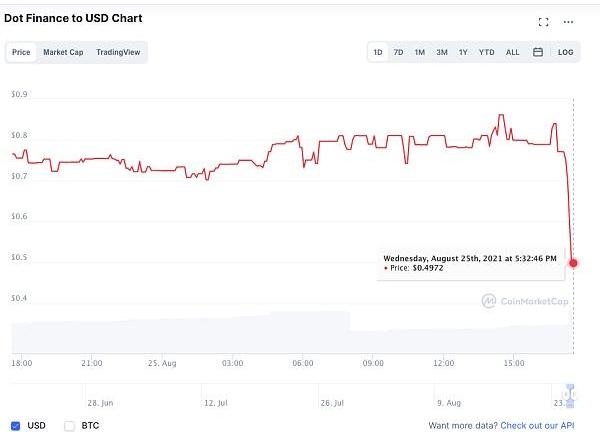Screen dimensions: 600x432
Task: Select the 7D time range
Action: point(398,52)
